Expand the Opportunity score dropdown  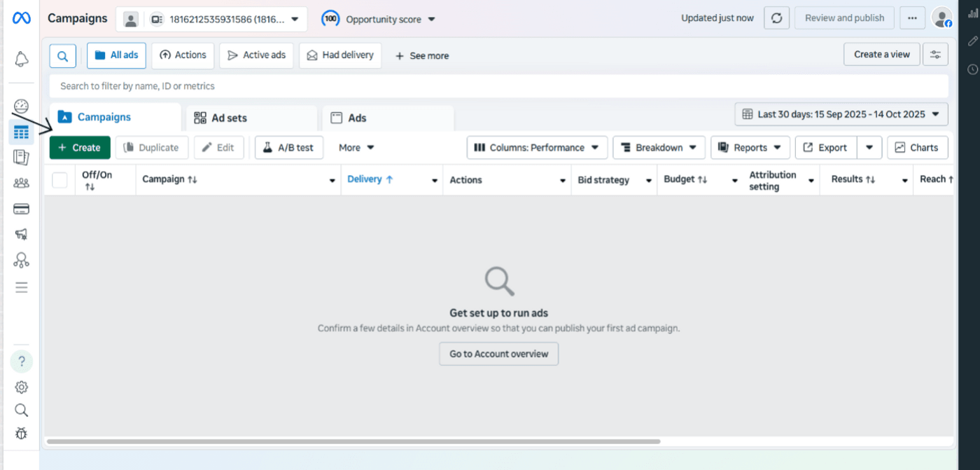coord(379,19)
